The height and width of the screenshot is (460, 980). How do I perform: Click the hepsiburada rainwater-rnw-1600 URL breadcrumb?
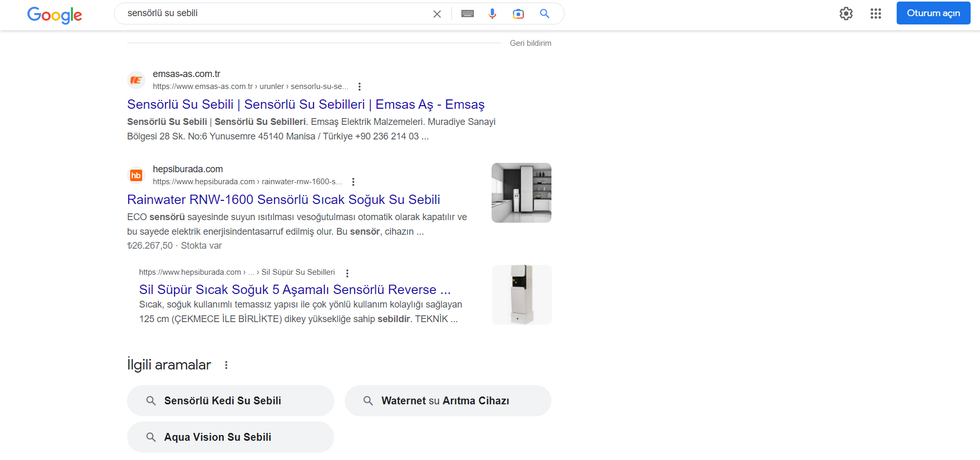pos(247,182)
